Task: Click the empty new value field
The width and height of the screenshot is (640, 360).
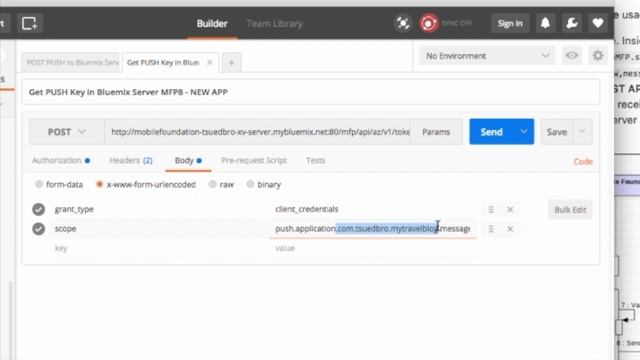Action: pyautogui.click(x=373, y=248)
